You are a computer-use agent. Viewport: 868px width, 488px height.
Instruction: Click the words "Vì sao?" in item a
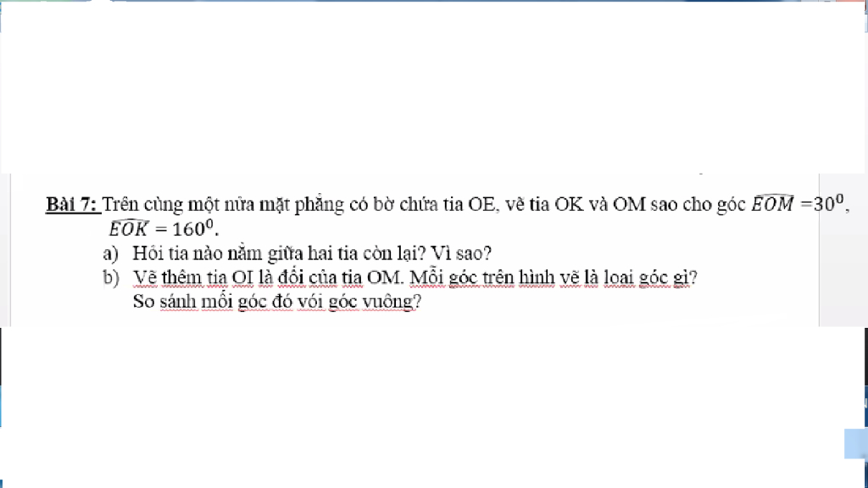[461, 254]
